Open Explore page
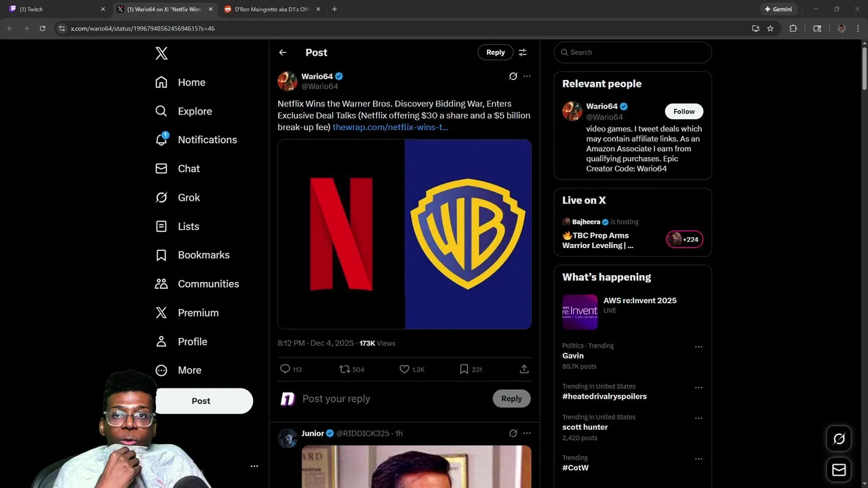The image size is (868, 488). coord(183,111)
